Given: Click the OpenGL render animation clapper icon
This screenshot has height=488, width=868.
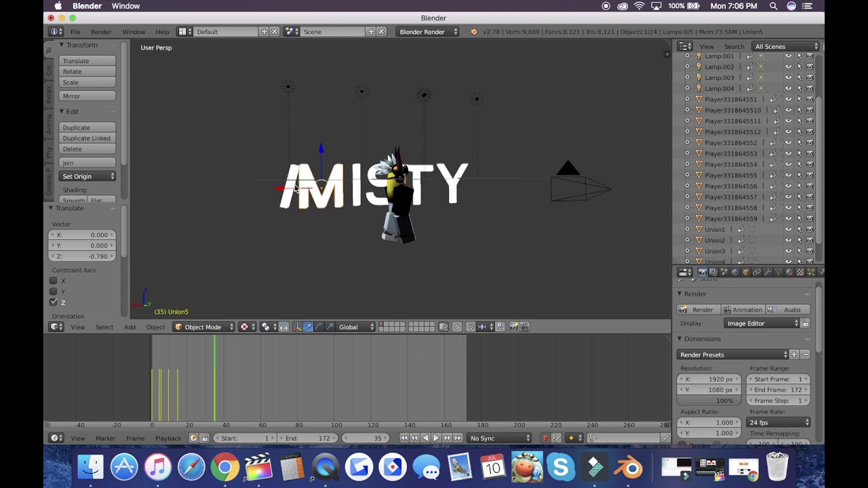Looking at the screenshot, I should (x=525, y=327).
